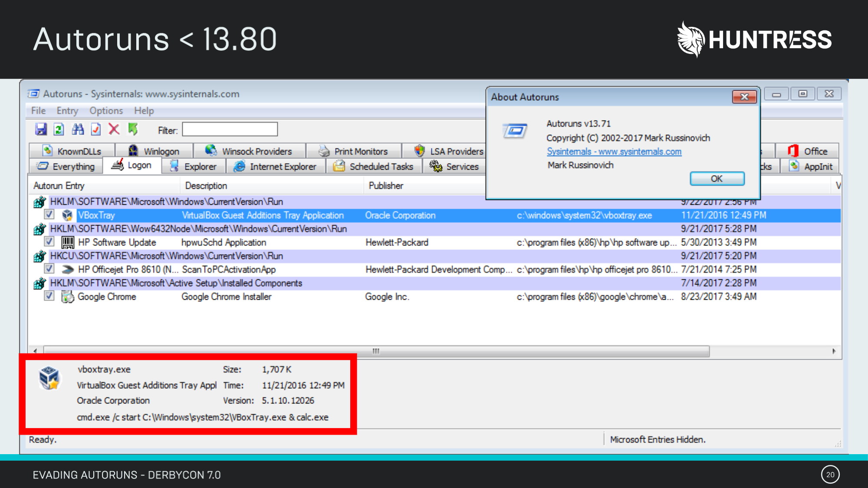The image size is (868, 488).
Task: Sort by the Publisher column header
Action: tap(425, 186)
